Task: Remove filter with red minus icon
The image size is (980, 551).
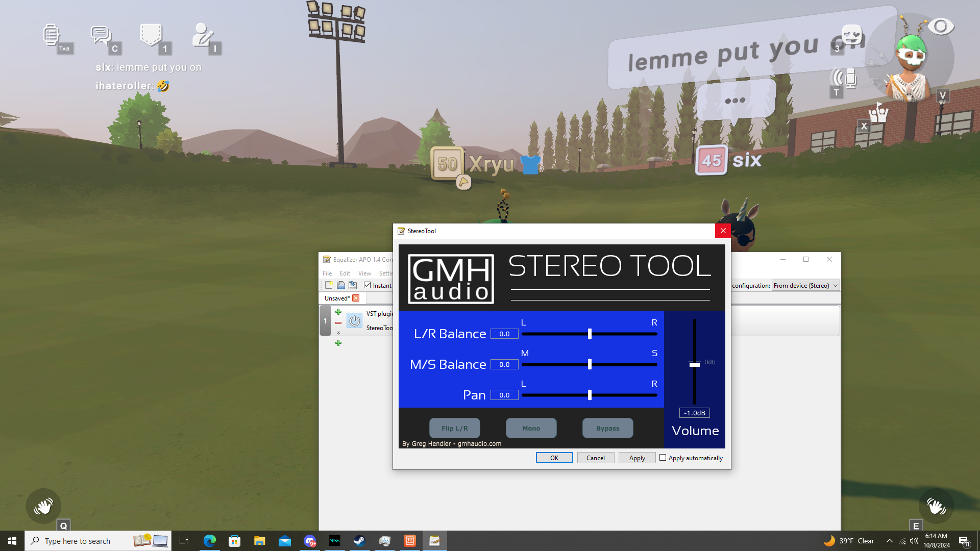Action: coord(338,323)
